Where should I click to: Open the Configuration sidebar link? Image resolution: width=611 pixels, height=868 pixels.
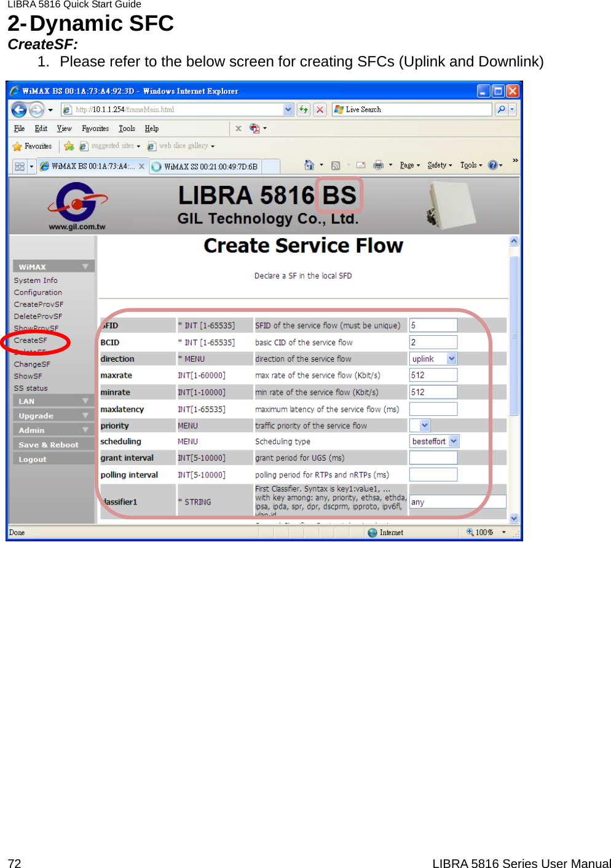tap(38, 293)
